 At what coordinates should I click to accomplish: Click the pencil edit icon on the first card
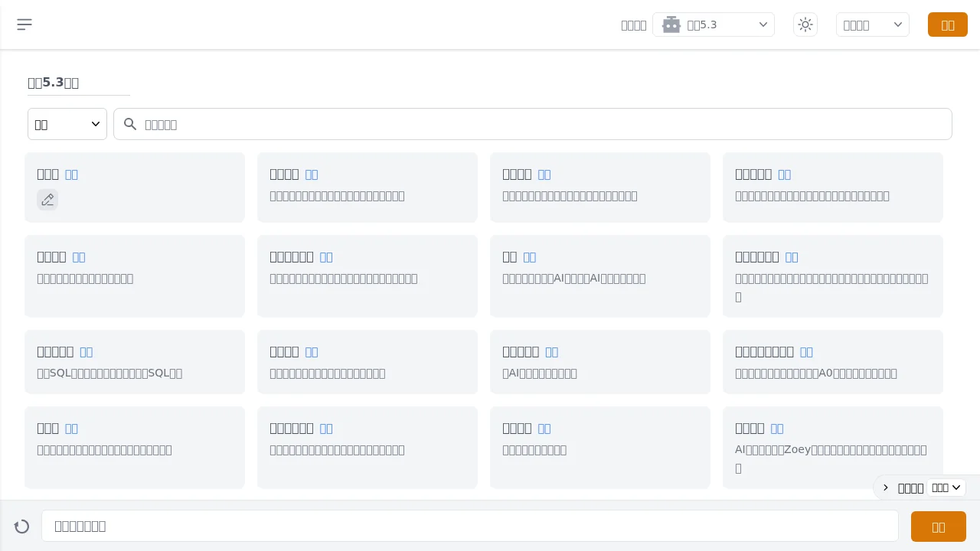47,199
